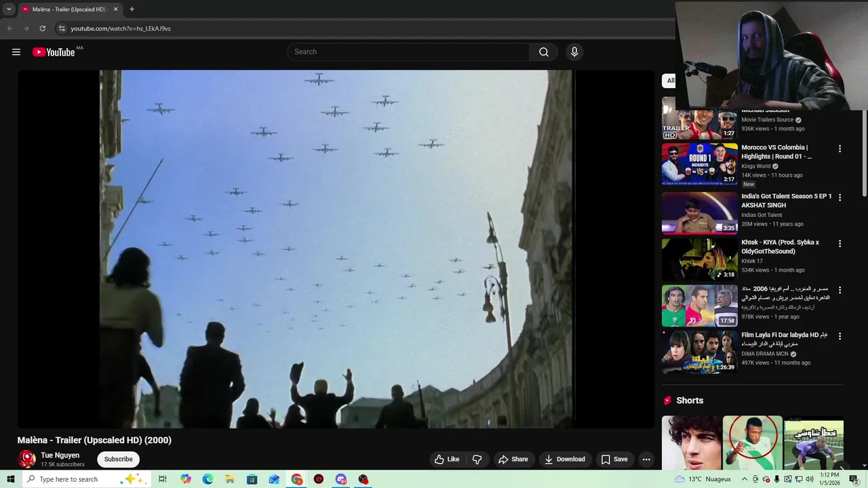Image resolution: width=868 pixels, height=488 pixels.
Task: Save the video to a playlist
Action: [614, 460]
